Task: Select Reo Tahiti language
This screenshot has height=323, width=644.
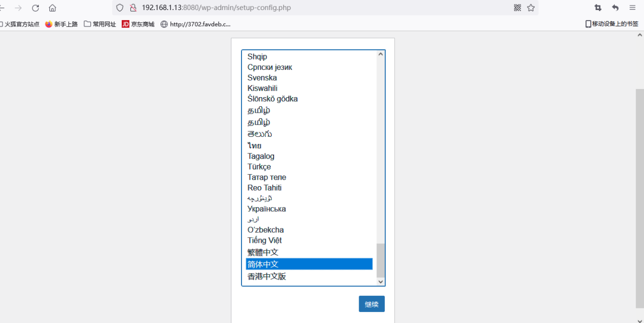Action: (309, 188)
